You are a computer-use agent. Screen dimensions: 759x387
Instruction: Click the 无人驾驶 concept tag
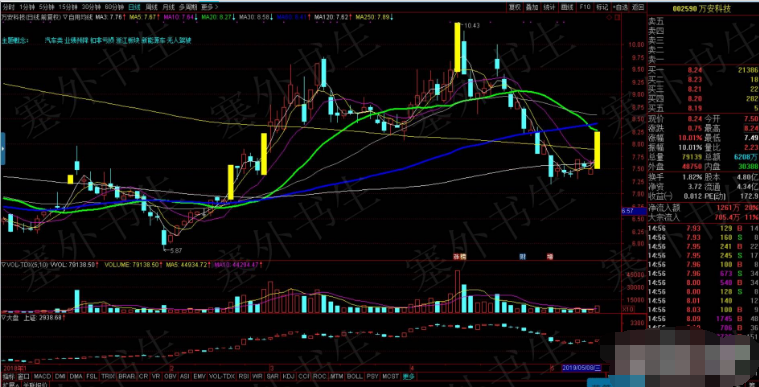click(180, 41)
